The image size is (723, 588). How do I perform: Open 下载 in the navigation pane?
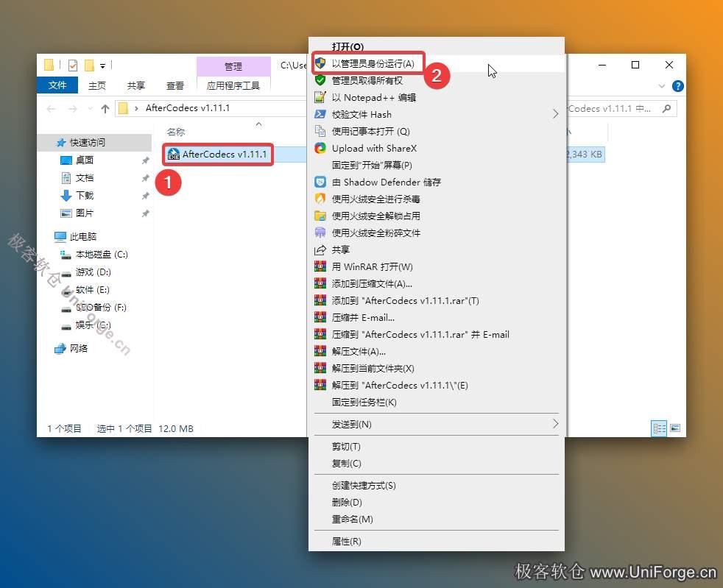pos(85,195)
